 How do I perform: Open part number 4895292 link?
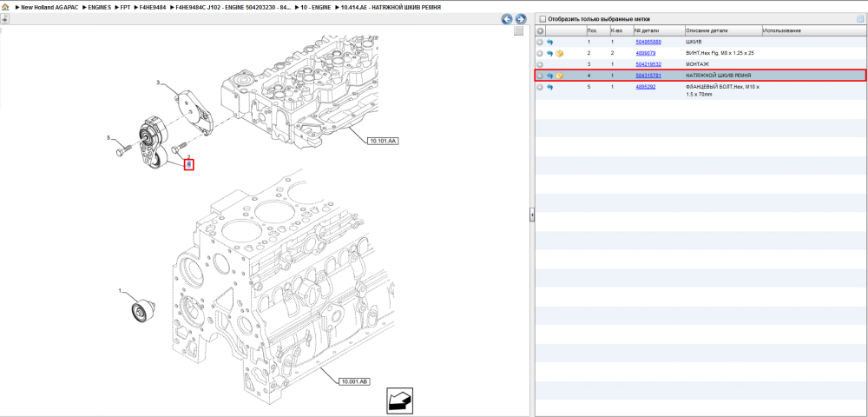coord(646,87)
